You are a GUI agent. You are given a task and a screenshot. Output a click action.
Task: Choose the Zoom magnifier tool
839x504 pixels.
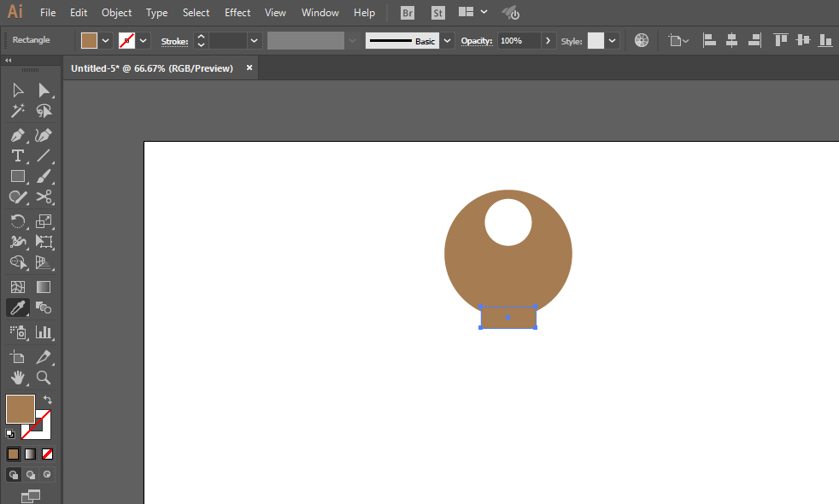(44, 377)
